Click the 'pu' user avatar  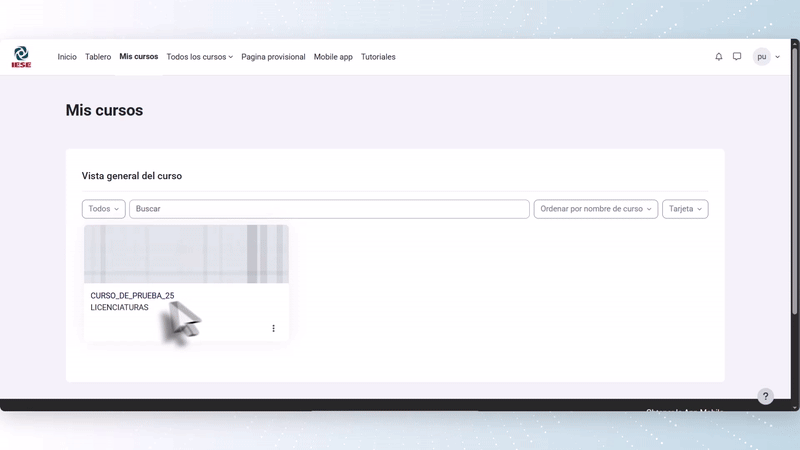coord(761,57)
